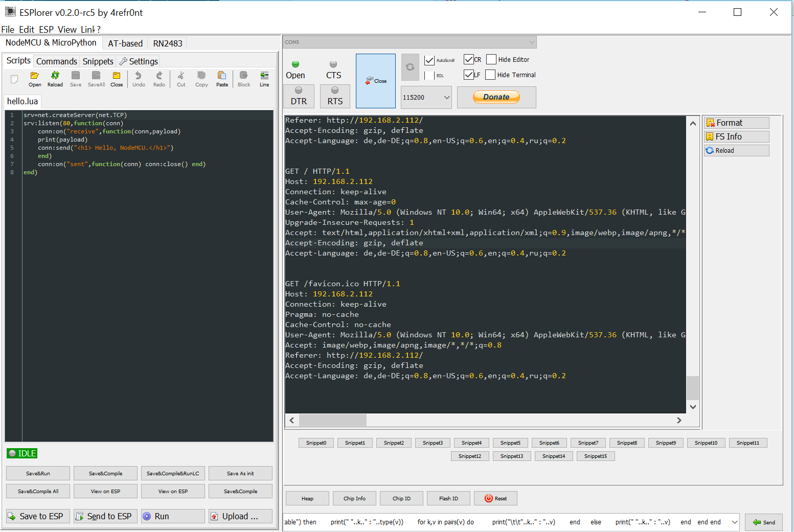Viewport: 794px width, 532px height.
Task: Click the terminal vertical scroll down arrow
Action: (x=693, y=407)
